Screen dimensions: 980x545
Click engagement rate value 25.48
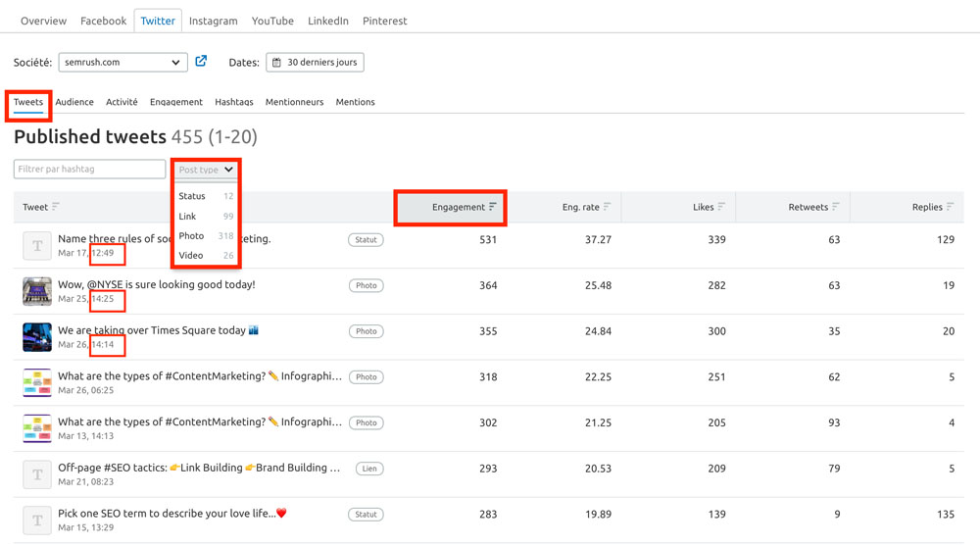(x=598, y=285)
